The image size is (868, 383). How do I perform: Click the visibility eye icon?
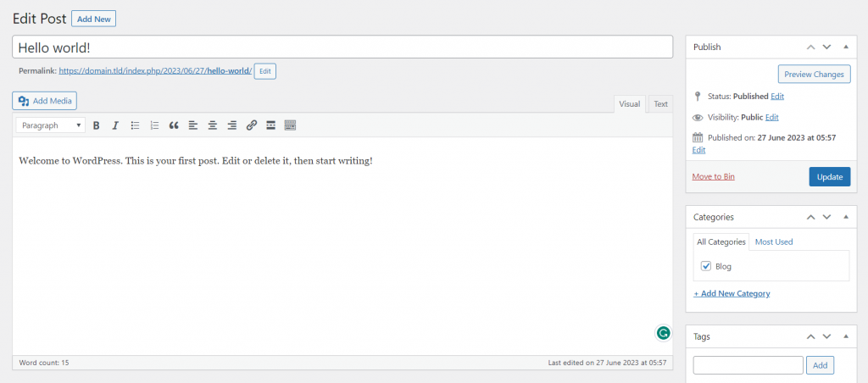point(698,117)
